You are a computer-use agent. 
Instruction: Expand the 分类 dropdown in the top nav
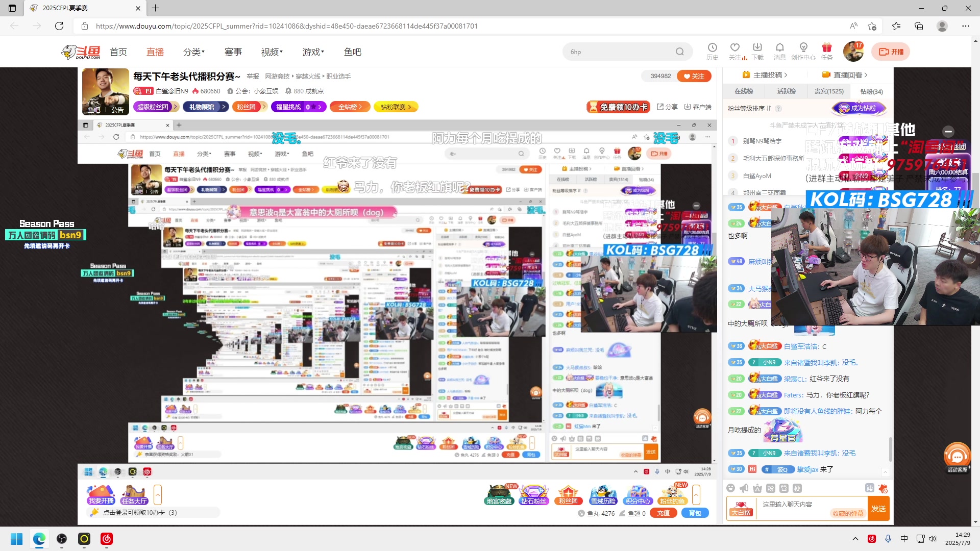click(x=194, y=52)
